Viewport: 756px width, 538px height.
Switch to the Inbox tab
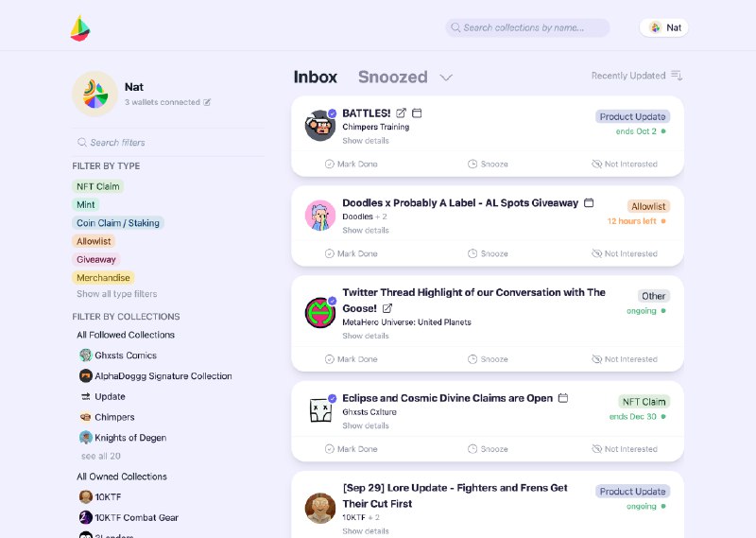[x=316, y=78]
